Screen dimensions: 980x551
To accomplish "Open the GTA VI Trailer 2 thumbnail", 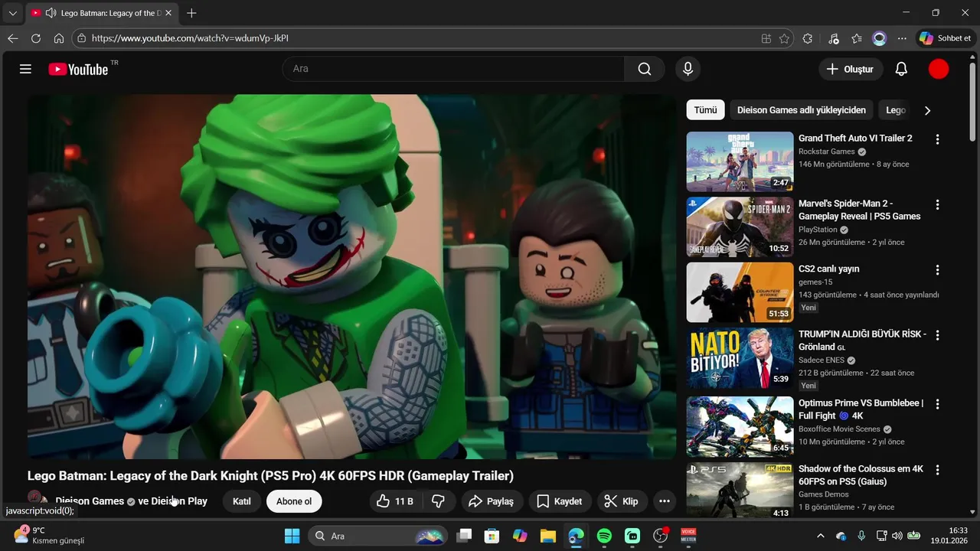I will click(x=740, y=161).
